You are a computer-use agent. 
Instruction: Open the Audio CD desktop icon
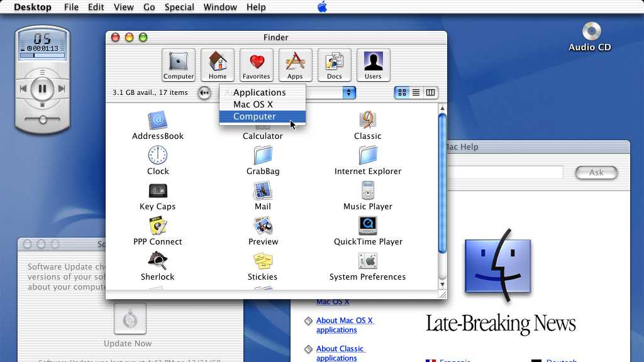[591, 31]
